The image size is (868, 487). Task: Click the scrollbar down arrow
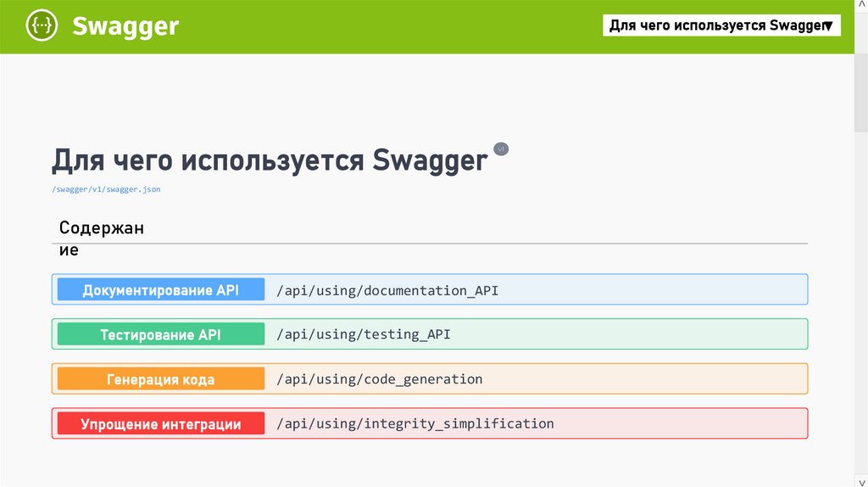pos(860,481)
